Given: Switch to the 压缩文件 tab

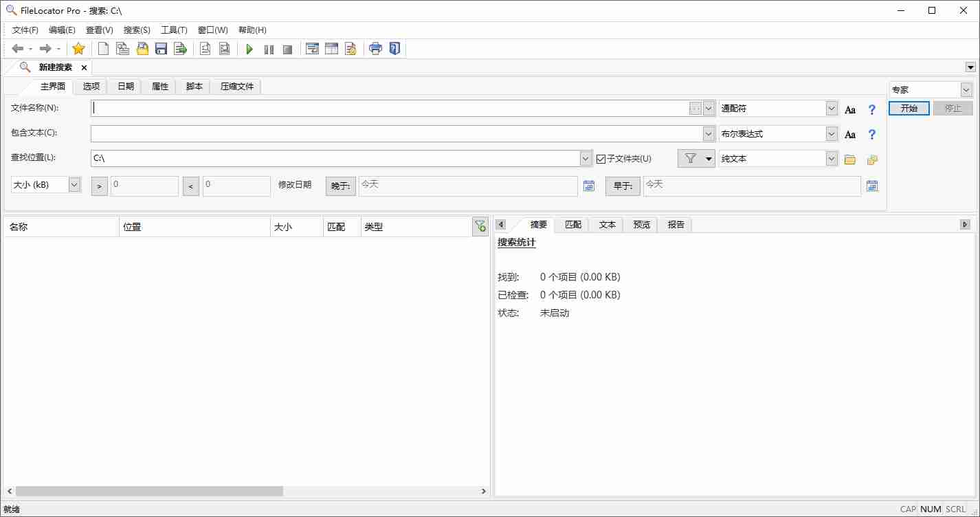Looking at the screenshot, I should tap(237, 87).
